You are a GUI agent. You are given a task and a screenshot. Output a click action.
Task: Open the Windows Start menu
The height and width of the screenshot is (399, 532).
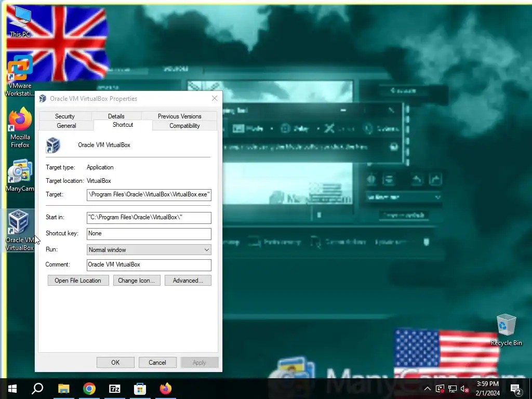click(12, 389)
